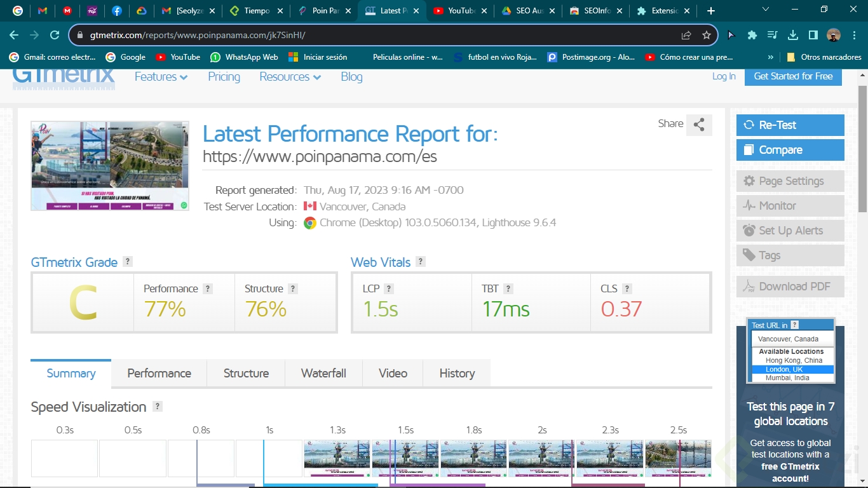Click the help icon next to CLS

[x=627, y=288]
